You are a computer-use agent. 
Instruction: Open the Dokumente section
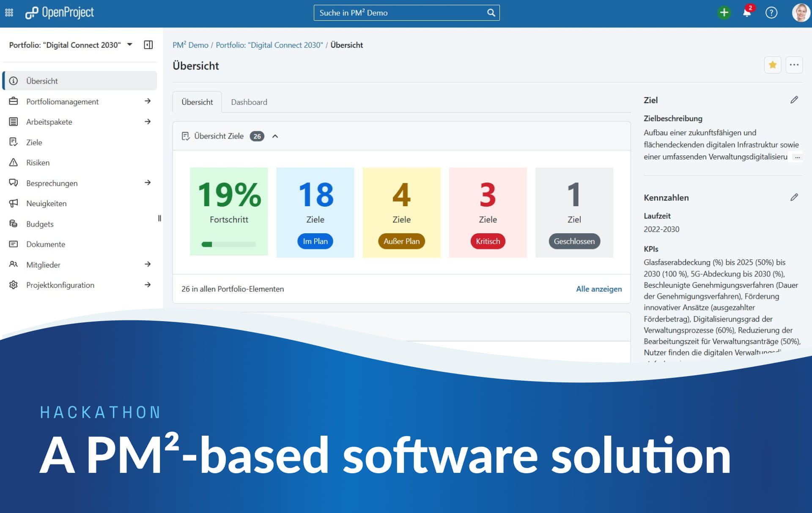point(46,244)
